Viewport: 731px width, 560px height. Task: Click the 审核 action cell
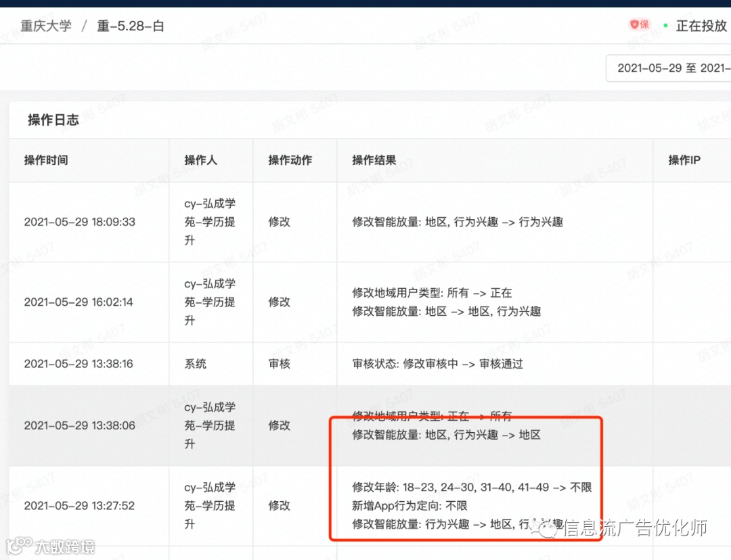(x=280, y=363)
